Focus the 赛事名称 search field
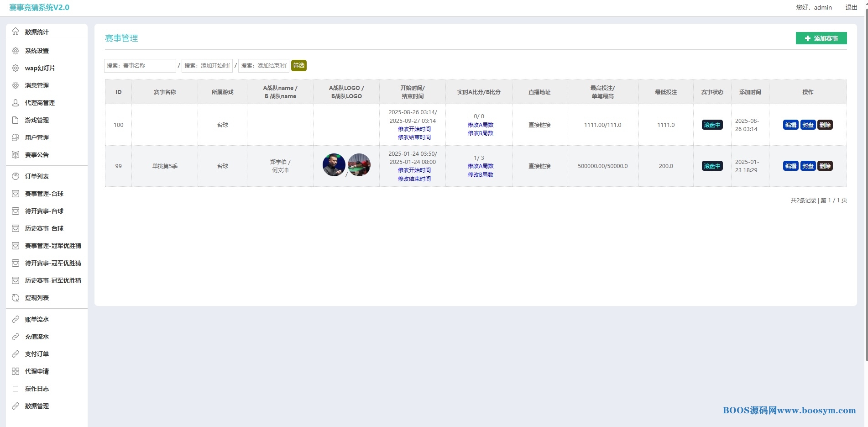Image resolution: width=868 pixels, height=427 pixels. (x=140, y=65)
